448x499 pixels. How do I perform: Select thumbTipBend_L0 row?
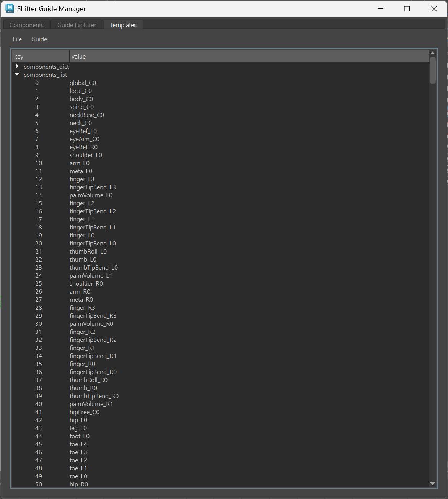pos(220,267)
